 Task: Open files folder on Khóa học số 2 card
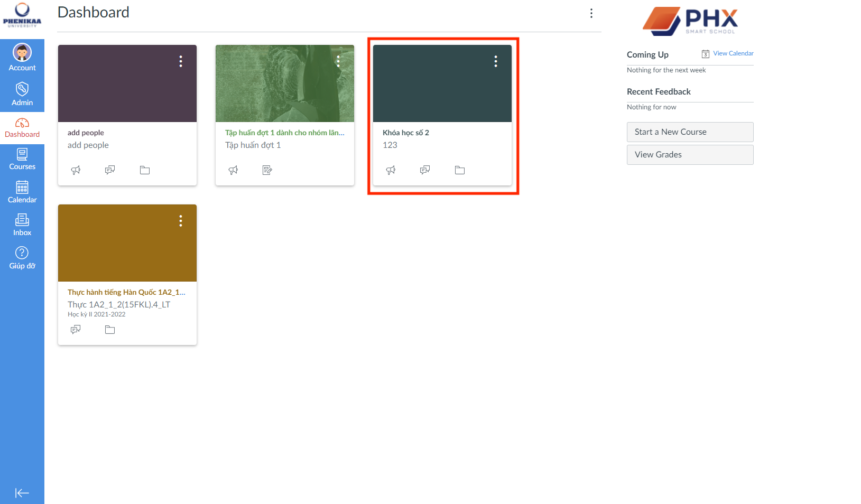pyautogui.click(x=460, y=170)
